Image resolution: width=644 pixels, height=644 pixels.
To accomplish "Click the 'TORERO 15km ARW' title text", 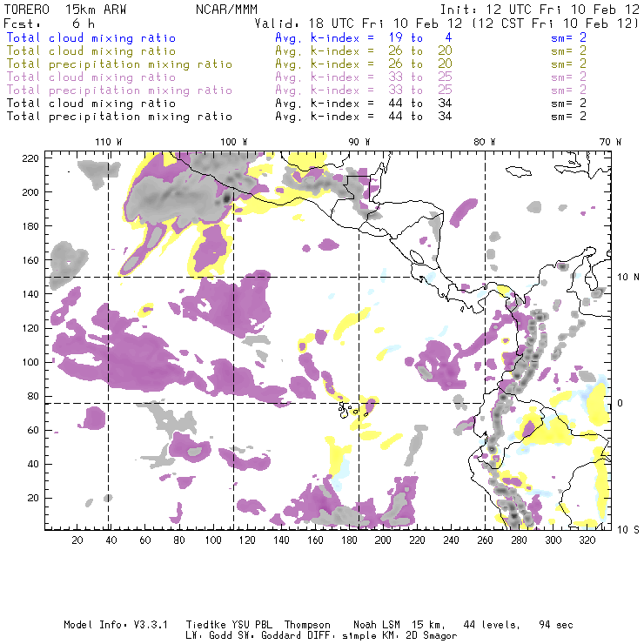I will pos(65,10).
